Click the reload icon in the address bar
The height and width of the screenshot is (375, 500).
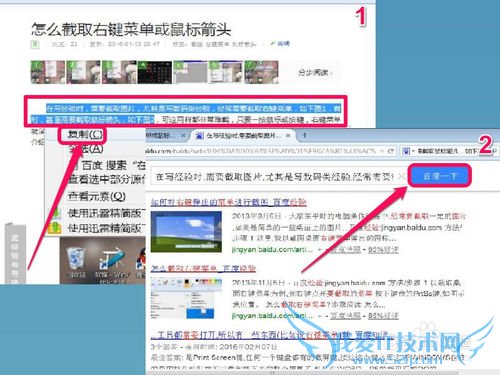[x=391, y=151]
